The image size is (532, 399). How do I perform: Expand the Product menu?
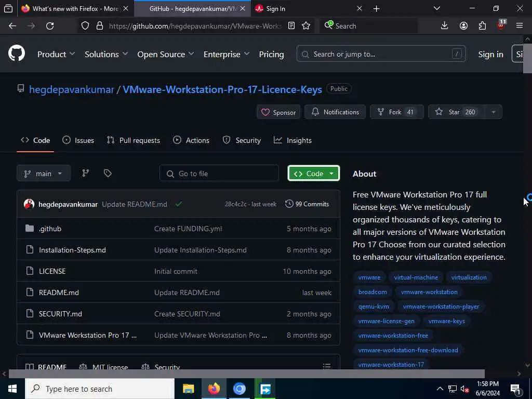(56, 54)
